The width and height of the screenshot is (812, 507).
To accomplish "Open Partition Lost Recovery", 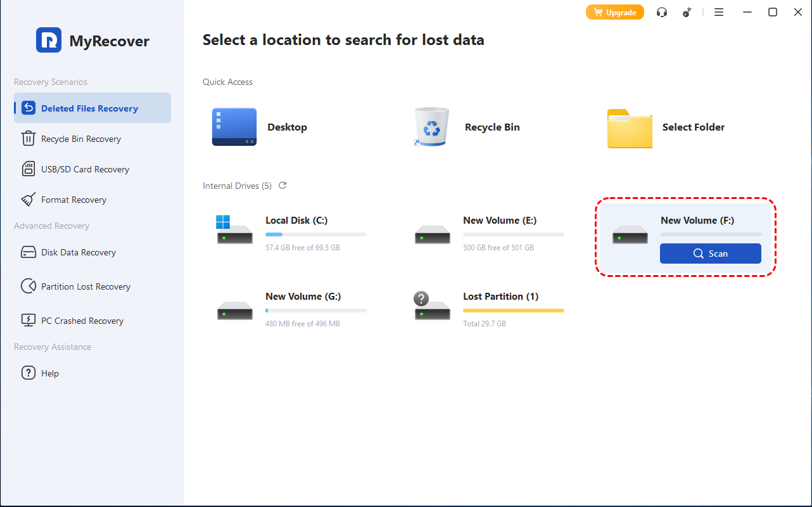I will tap(92, 286).
